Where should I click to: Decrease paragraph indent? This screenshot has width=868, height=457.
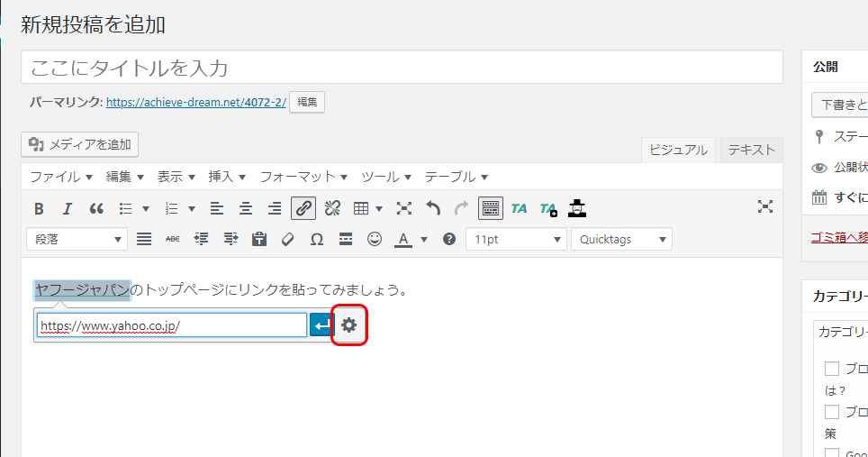coord(202,239)
